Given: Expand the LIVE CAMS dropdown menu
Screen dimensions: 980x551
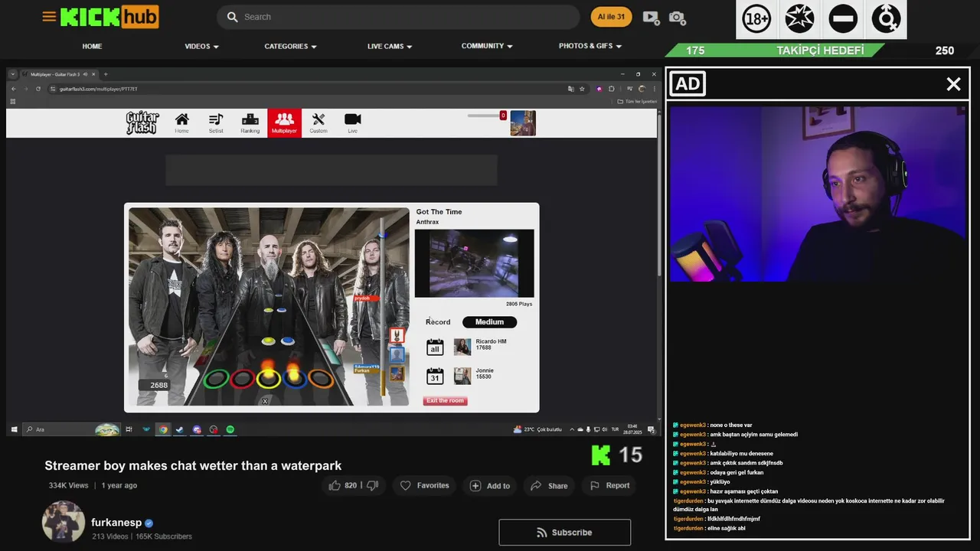Looking at the screenshot, I should [x=390, y=47].
